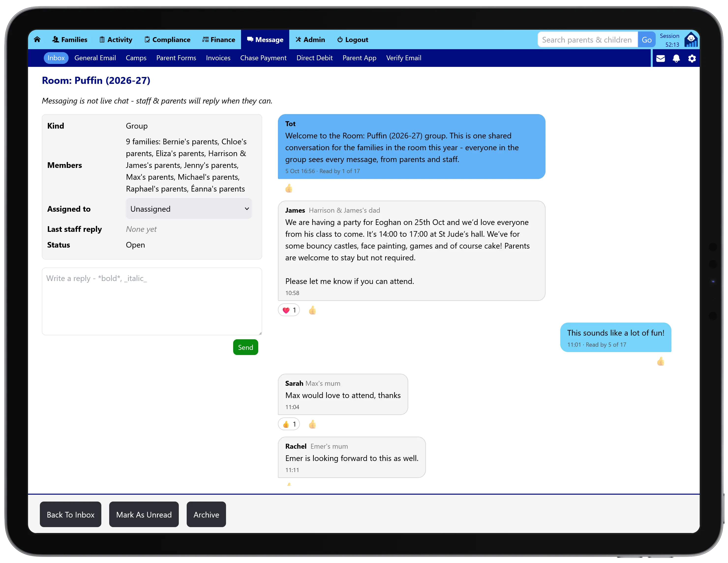Open the Parent App tab

pos(359,58)
